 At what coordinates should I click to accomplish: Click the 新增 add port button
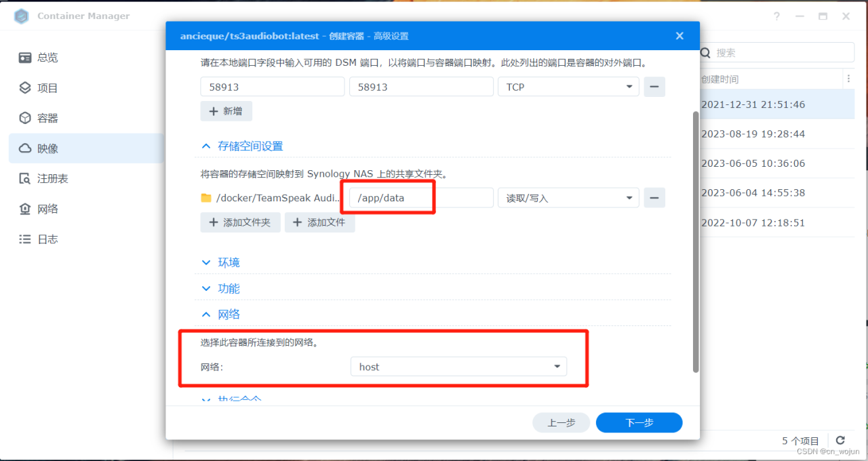click(226, 111)
